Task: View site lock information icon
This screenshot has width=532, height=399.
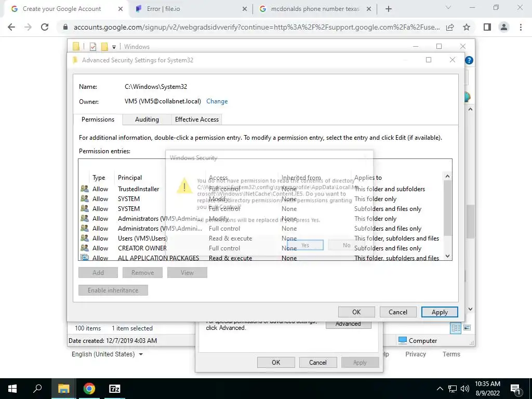Action: (x=65, y=27)
